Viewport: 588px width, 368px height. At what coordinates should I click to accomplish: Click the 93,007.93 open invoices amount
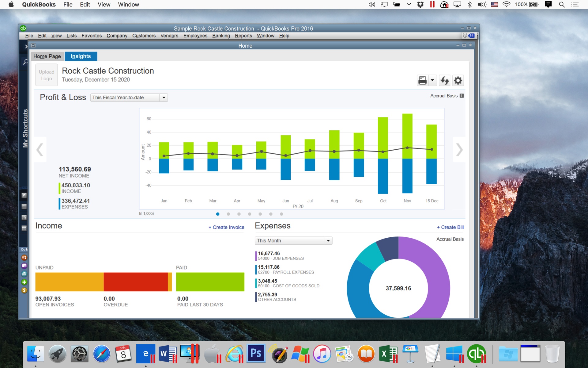(x=48, y=299)
